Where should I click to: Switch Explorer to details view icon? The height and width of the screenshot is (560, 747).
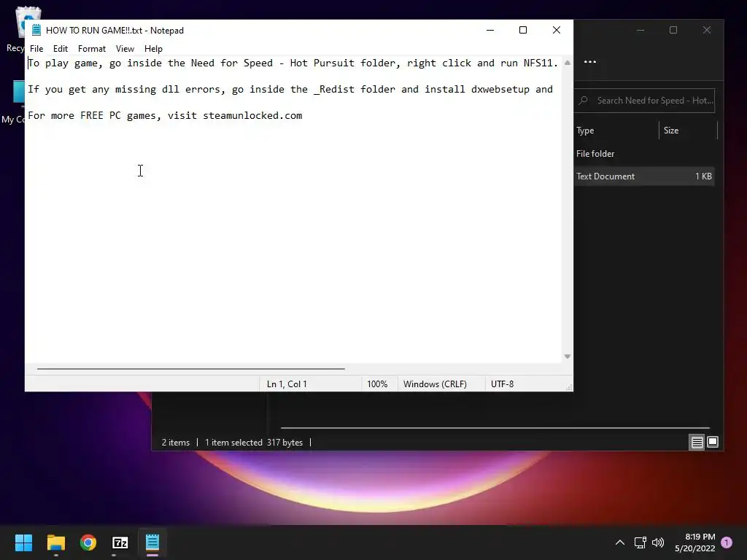(697, 443)
